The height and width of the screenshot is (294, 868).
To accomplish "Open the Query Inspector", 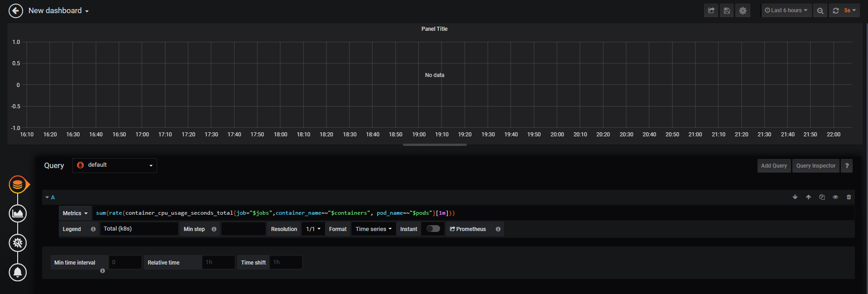I will 815,166.
